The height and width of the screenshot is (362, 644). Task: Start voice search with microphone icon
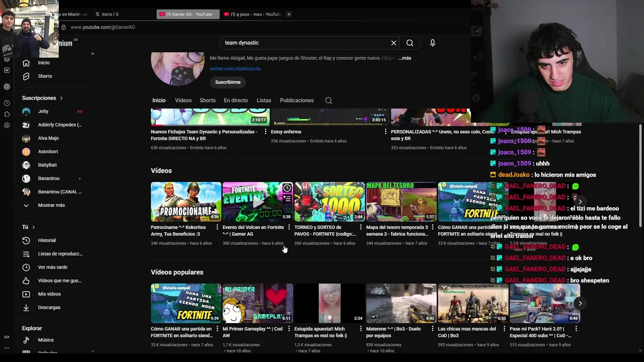pyautogui.click(x=432, y=43)
